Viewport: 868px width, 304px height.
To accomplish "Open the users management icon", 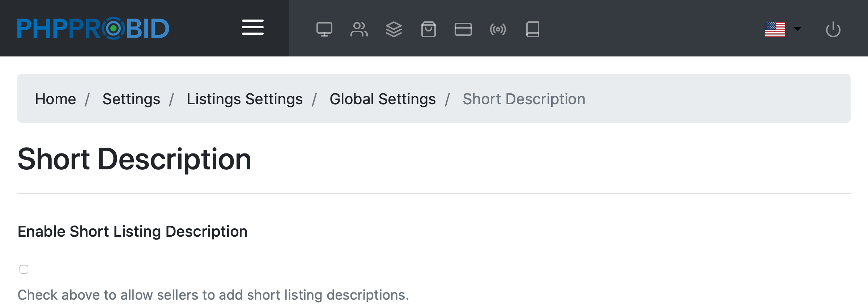I will pyautogui.click(x=359, y=29).
